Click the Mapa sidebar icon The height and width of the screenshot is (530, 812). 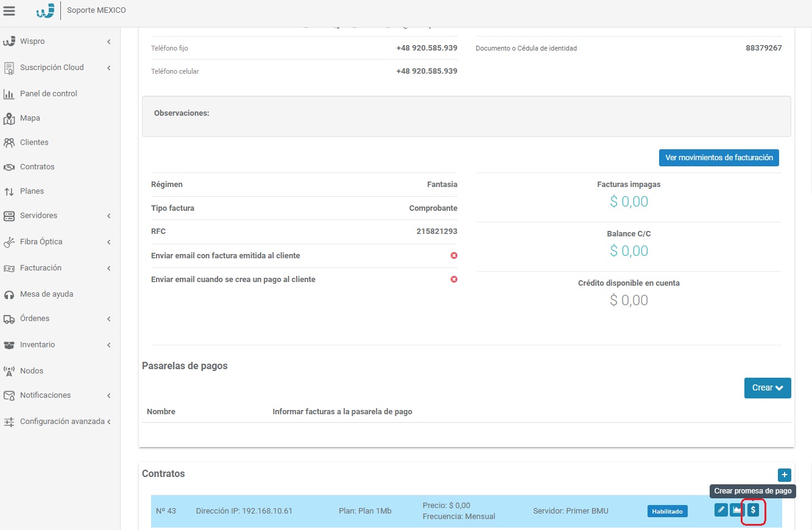tap(9, 118)
